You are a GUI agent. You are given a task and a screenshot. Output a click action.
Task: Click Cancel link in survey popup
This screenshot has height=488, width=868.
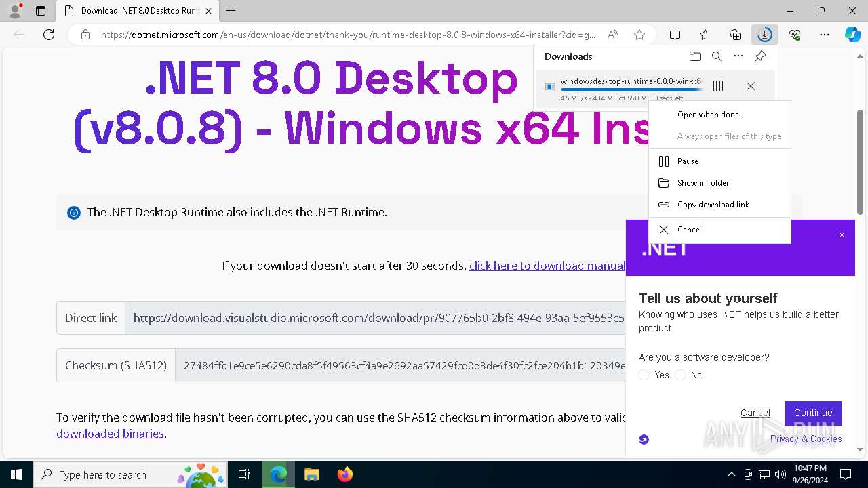(755, 413)
